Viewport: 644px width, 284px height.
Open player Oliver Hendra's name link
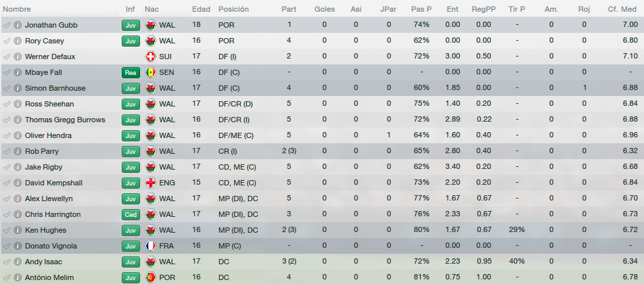pos(48,135)
